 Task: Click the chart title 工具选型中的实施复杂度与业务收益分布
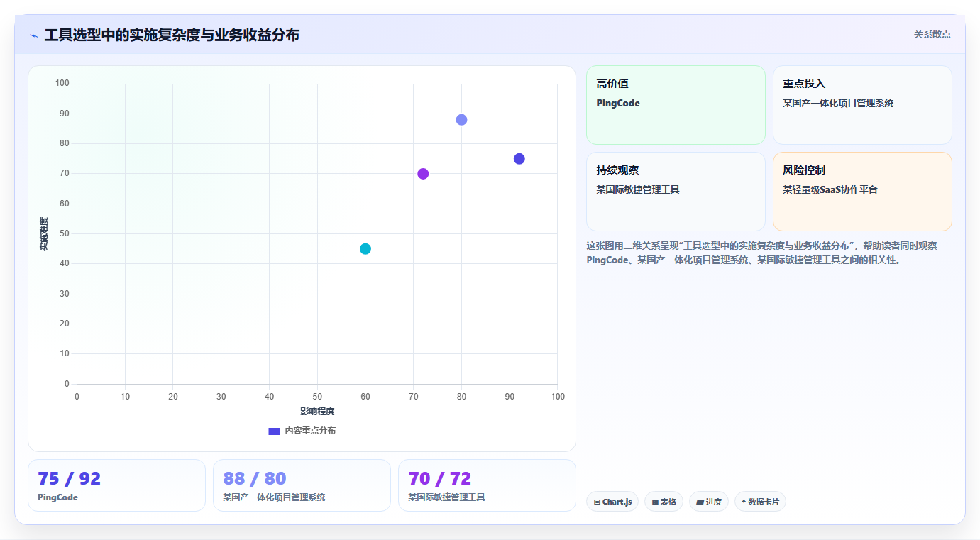click(x=172, y=35)
